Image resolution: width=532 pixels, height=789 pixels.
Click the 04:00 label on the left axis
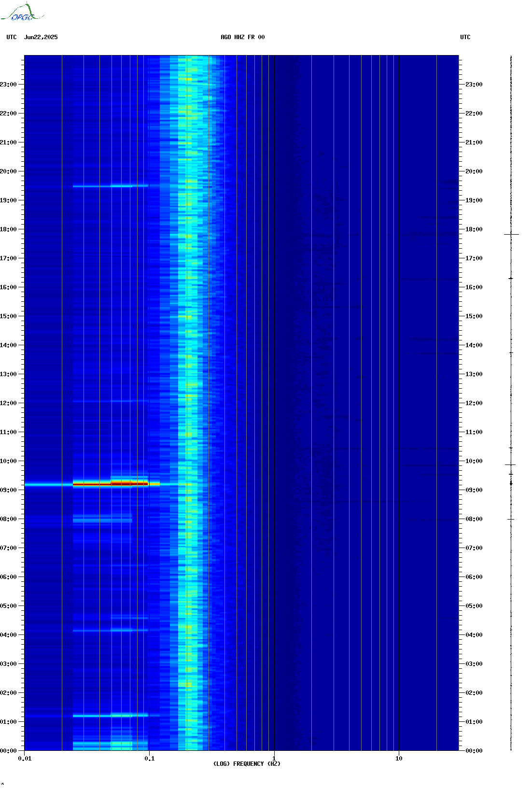point(8,635)
